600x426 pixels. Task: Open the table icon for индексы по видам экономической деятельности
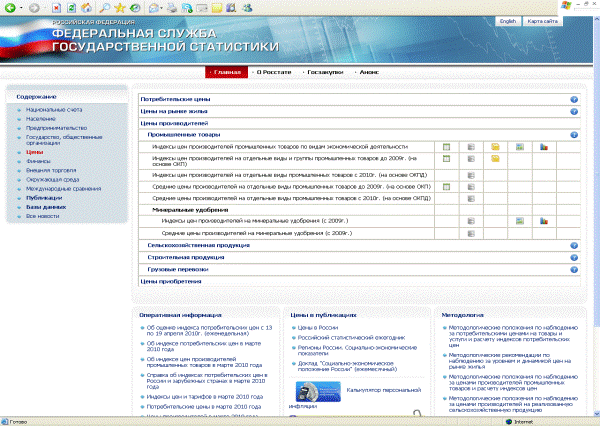coord(446,147)
